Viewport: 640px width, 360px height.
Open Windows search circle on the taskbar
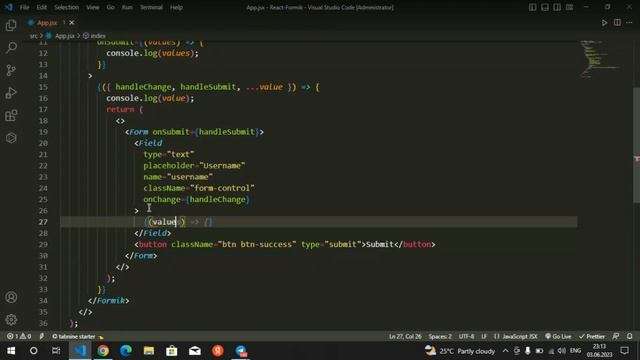(x=33, y=351)
